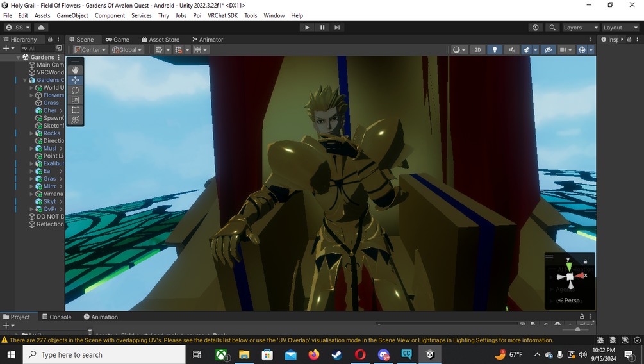The height and width of the screenshot is (364, 644).
Task: Open the Gardens scene options menu
Action: [x=59, y=57]
